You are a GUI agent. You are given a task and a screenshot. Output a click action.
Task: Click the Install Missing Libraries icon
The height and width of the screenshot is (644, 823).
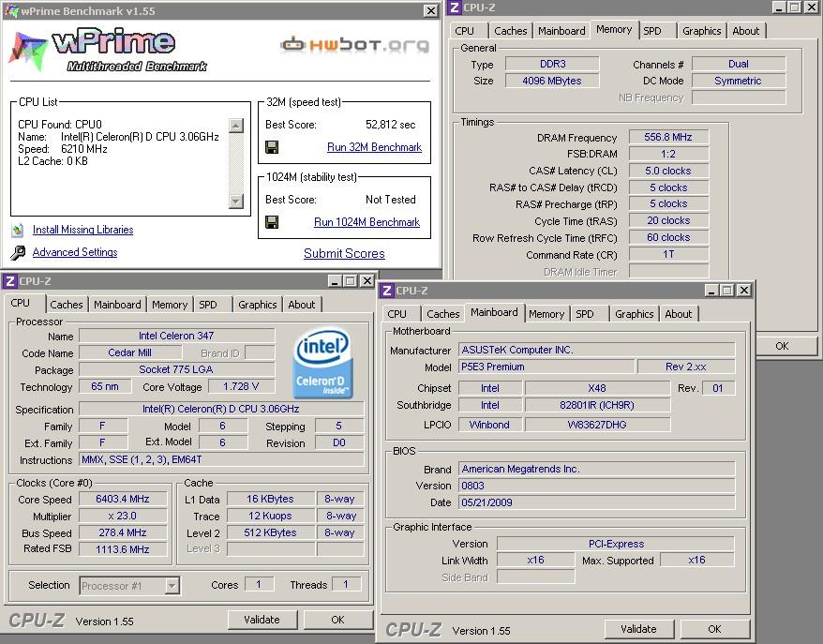click(17, 230)
